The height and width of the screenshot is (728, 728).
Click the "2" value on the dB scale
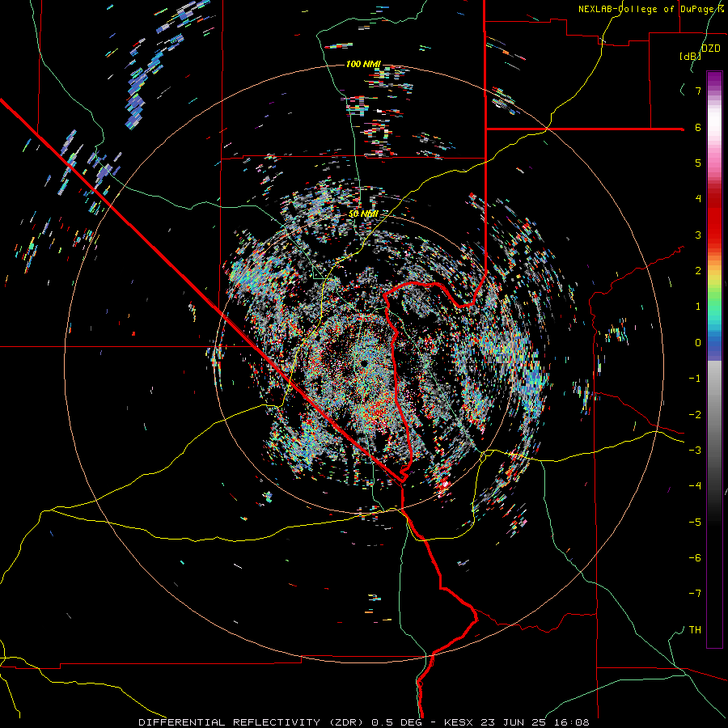(x=698, y=271)
